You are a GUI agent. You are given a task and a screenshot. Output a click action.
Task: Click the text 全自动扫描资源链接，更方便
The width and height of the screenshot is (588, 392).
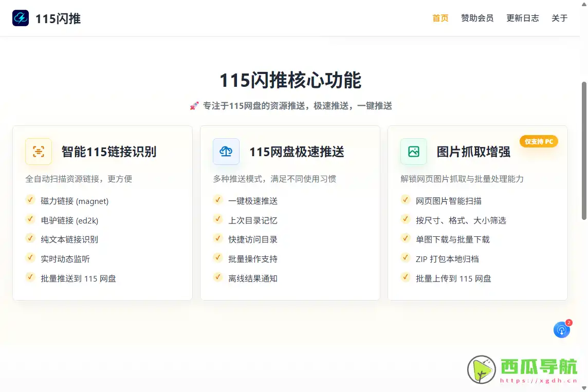click(79, 179)
